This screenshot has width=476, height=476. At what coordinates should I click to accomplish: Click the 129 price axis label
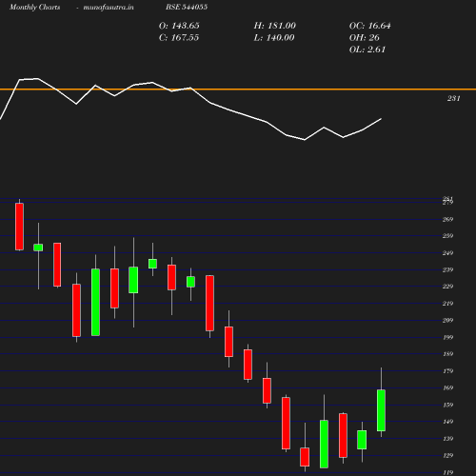(447, 456)
